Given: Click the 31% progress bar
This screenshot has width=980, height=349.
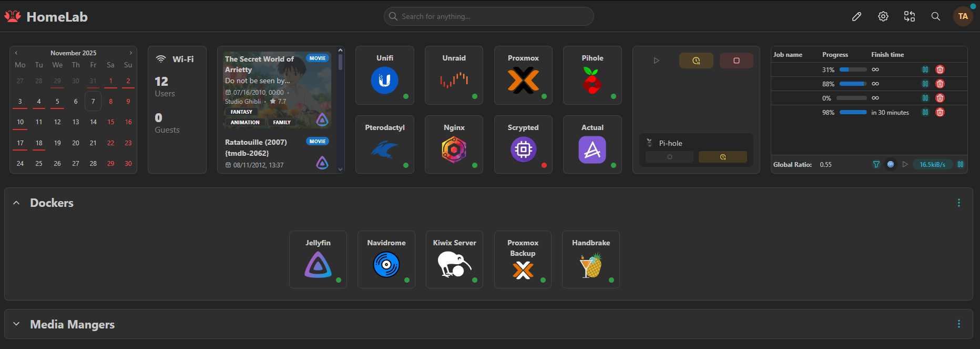Looking at the screenshot, I should tap(853, 69).
